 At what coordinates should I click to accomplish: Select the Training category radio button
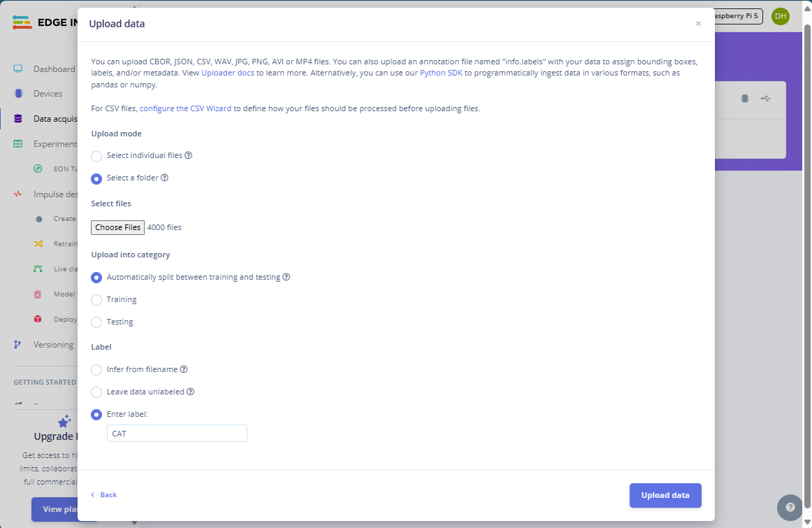coord(97,300)
